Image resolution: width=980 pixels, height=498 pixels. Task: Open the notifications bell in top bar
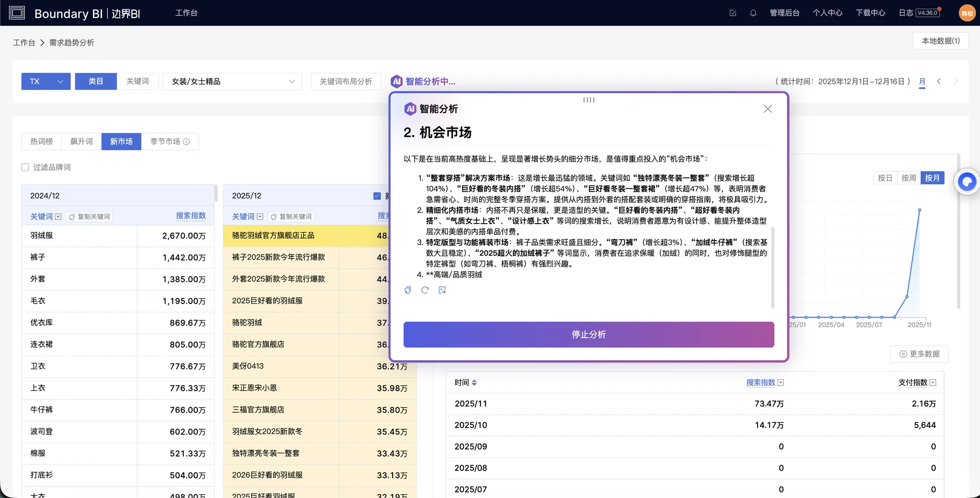click(753, 13)
